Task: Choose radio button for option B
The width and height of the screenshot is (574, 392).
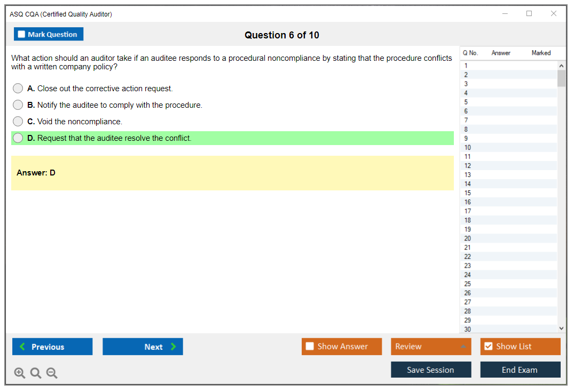Action: pyautogui.click(x=18, y=105)
